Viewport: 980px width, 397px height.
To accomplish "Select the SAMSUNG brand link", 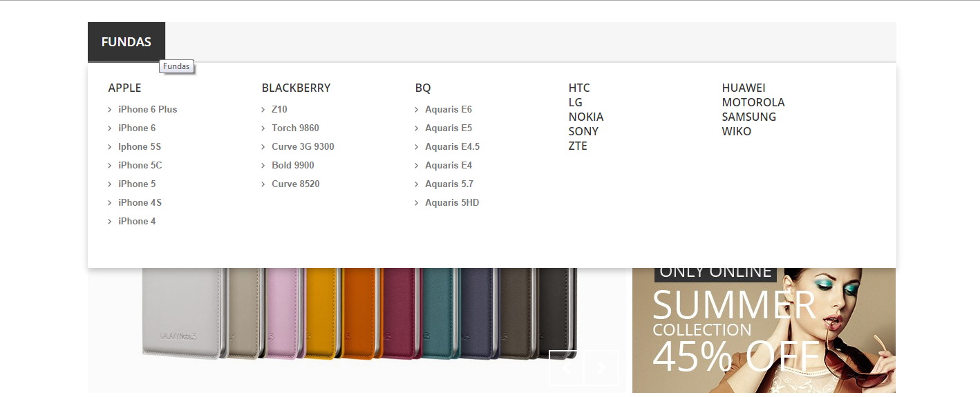I will (x=749, y=117).
